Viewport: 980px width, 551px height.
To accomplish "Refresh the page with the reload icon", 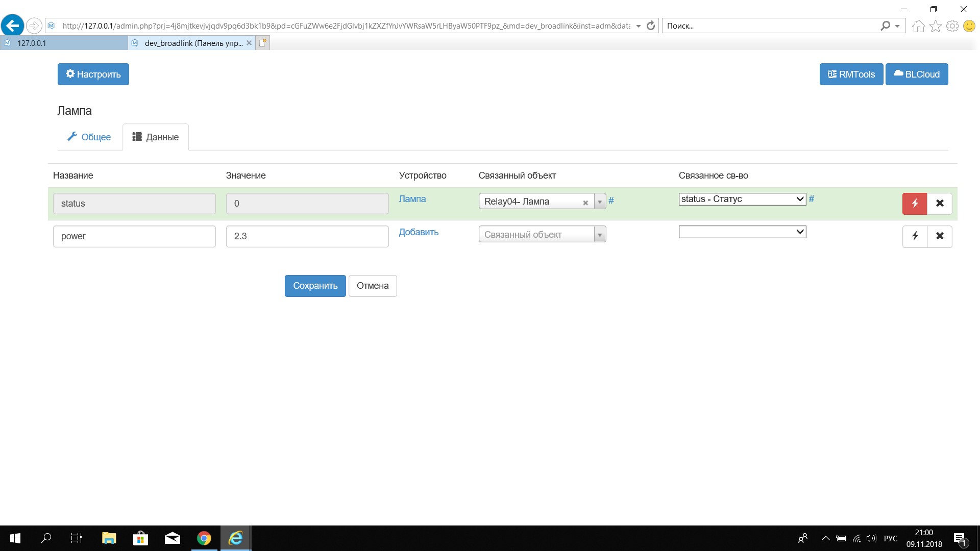I will pyautogui.click(x=650, y=26).
